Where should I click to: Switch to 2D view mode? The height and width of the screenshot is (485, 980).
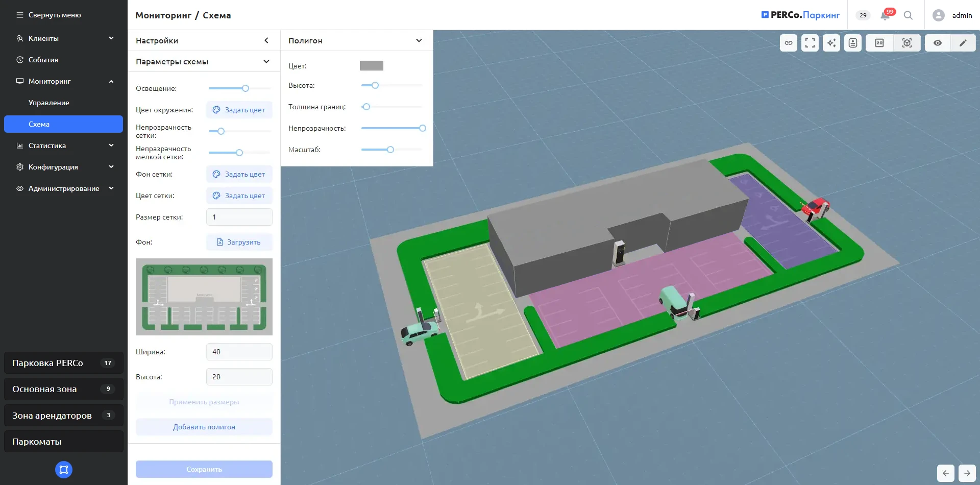pos(879,43)
